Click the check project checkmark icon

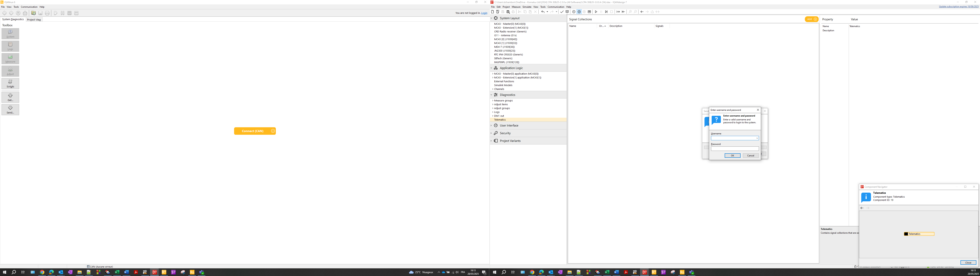[562, 12]
